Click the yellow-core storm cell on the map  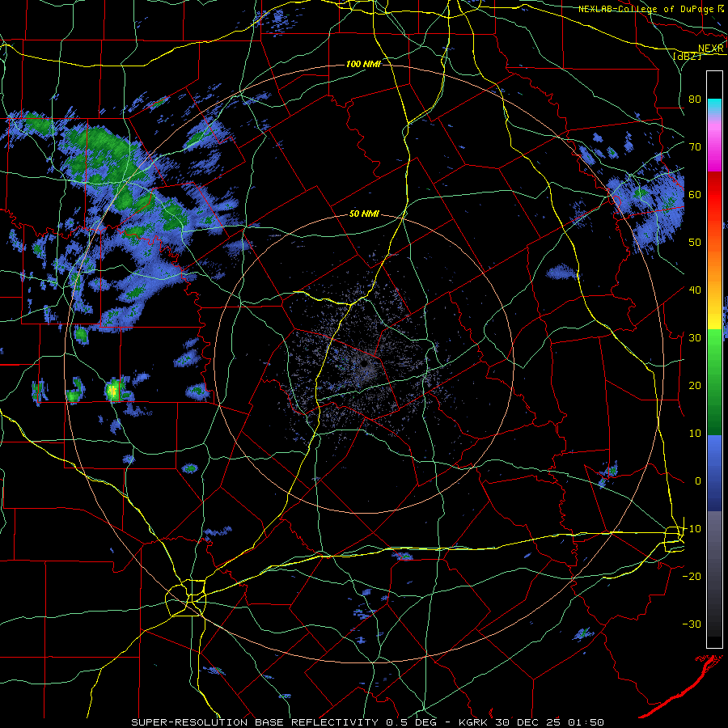[112, 390]
